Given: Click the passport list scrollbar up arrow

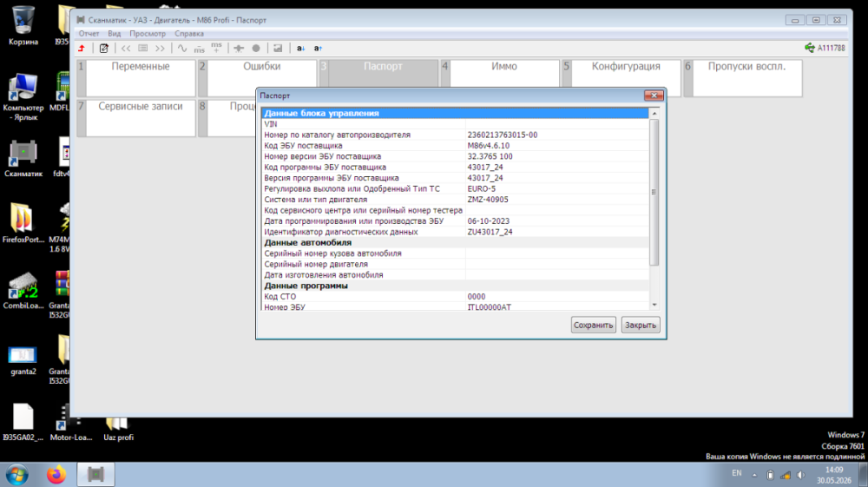Looking at the screenshot, I should [654, 114].
